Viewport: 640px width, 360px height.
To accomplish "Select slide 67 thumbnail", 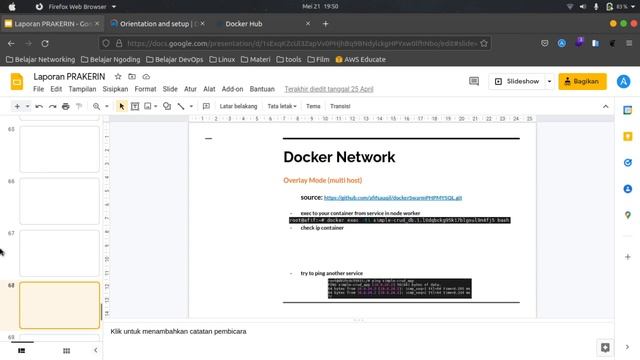I will [59, 253].
